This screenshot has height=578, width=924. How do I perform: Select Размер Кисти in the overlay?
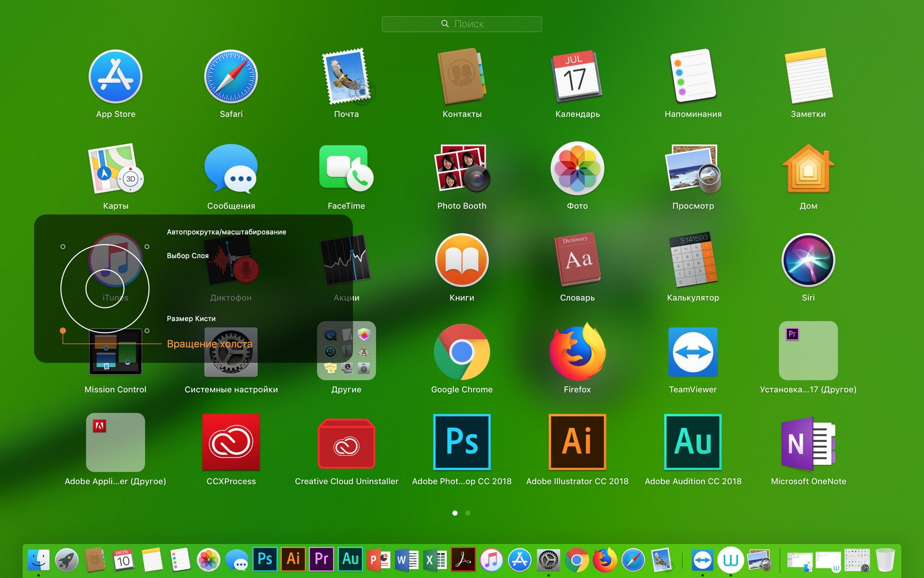tap(191, 319)
